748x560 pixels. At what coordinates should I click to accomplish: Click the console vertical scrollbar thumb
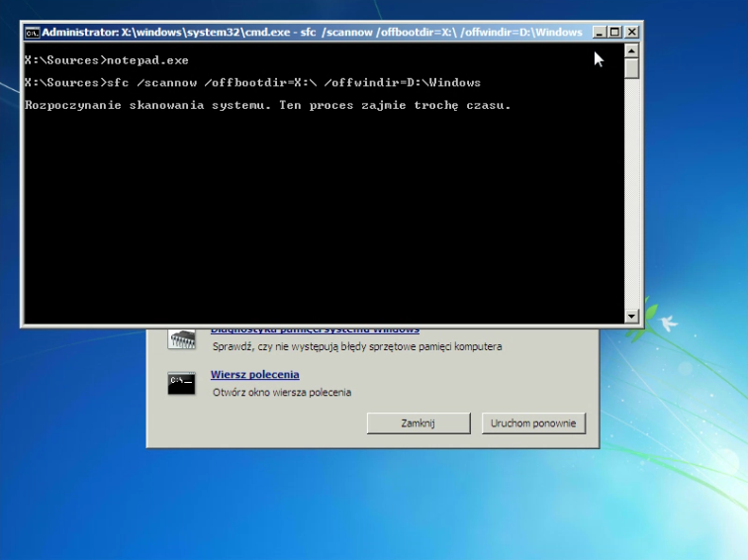(631, 68)
